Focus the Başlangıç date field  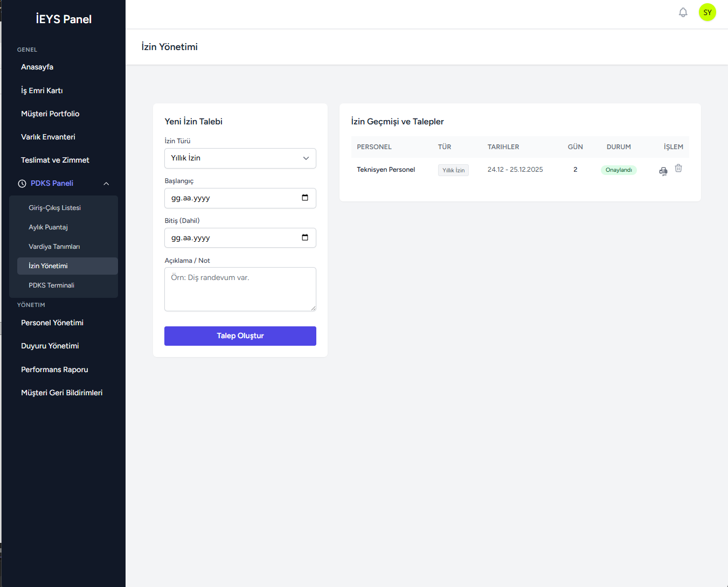tap(232, 198)
